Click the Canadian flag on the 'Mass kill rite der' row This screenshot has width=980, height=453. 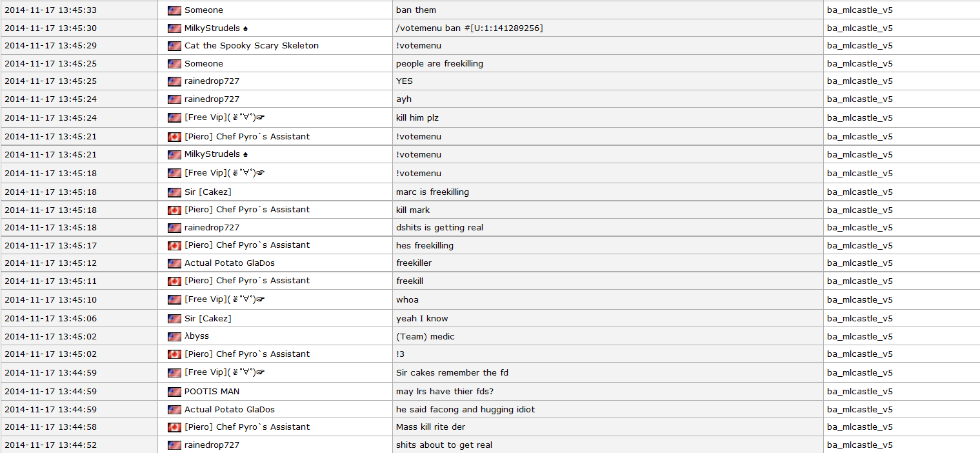pyautogui.click(x=174, y=427)
